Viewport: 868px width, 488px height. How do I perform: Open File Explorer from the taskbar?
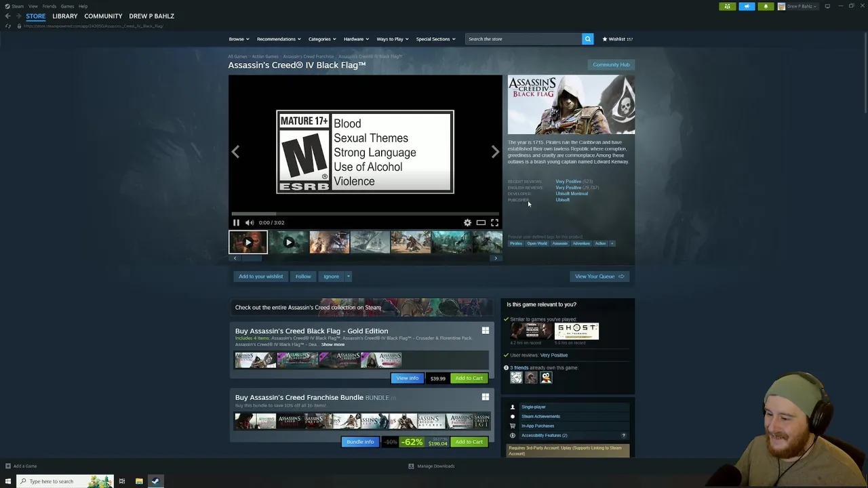[139, 481]
